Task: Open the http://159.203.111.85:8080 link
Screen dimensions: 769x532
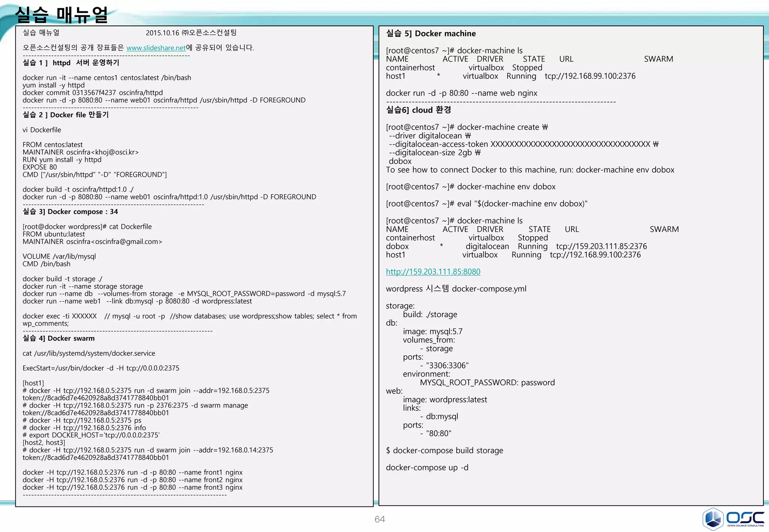Action: coord(433,272)
